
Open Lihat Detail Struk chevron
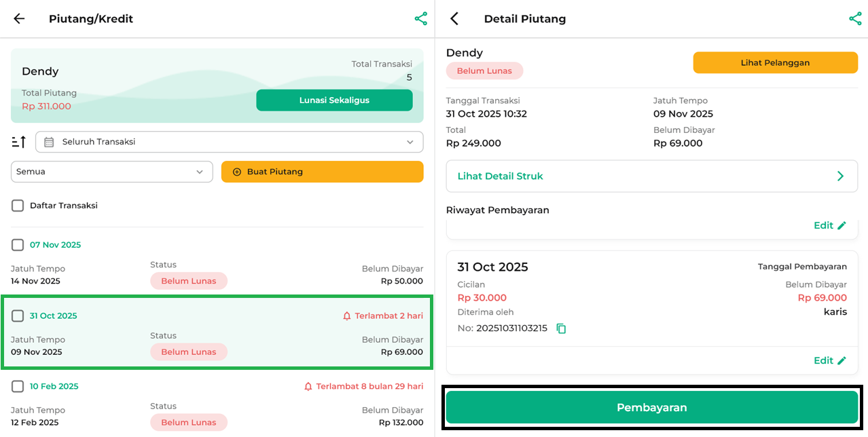[840, 176]
